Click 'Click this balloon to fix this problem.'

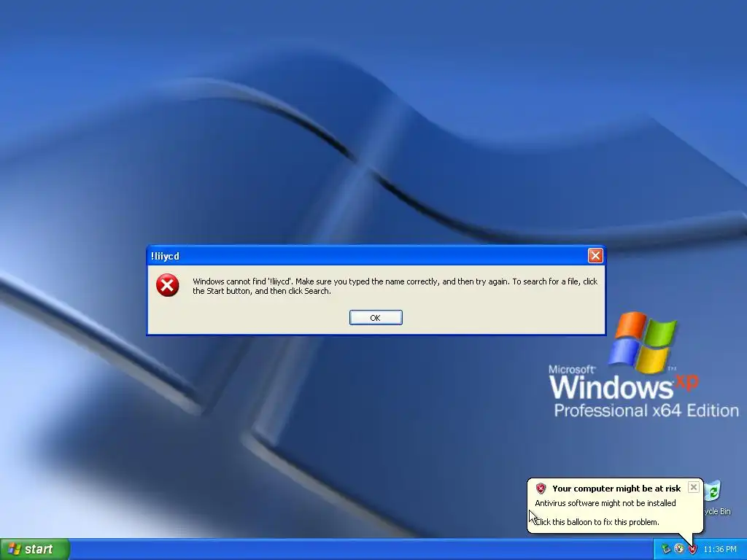[x=597, y=522]
